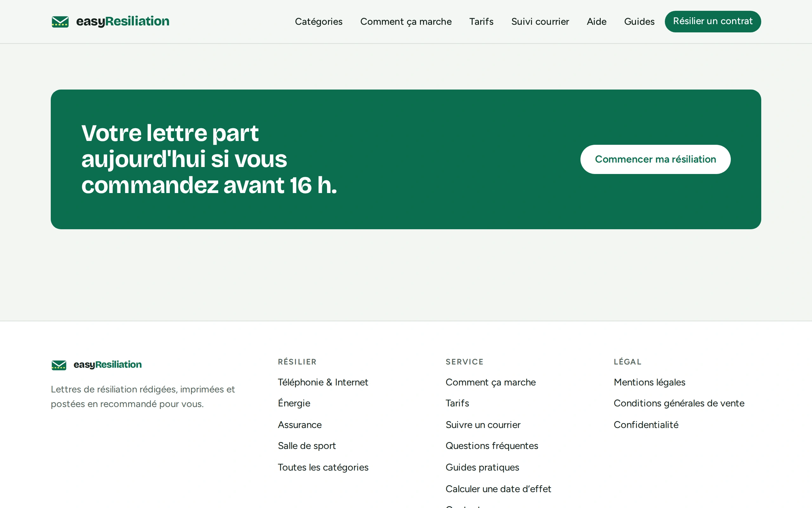The height and width of the screenshot is (508, 812).
Task: Open the Énergie footer link
Action: [294, 403]
